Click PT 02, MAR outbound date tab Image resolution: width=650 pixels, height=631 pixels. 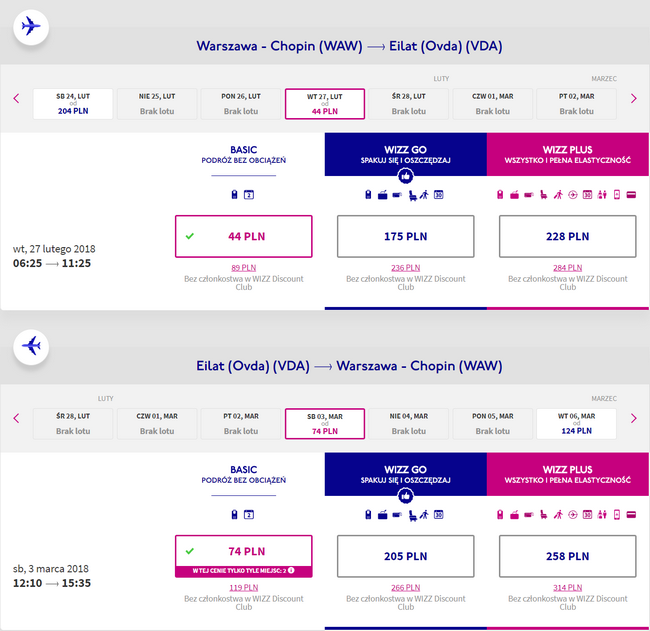click(576, 104)
